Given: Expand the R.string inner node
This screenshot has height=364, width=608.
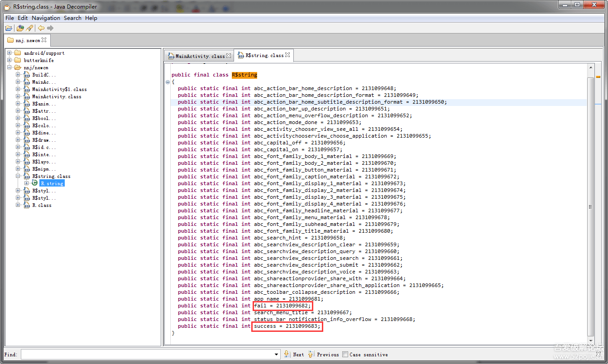Looking at the screenshot, I should click(x=27, y=183).
